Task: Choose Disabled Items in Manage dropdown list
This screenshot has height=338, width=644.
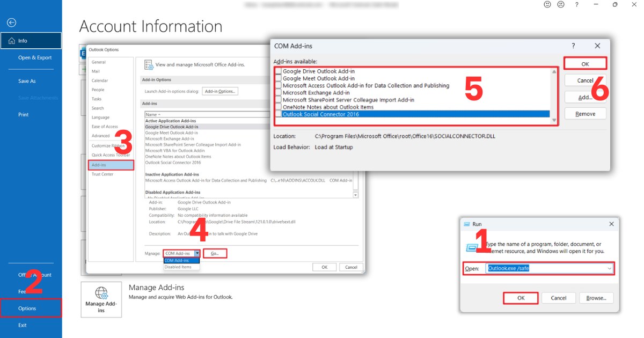Action: click(181, 267)
